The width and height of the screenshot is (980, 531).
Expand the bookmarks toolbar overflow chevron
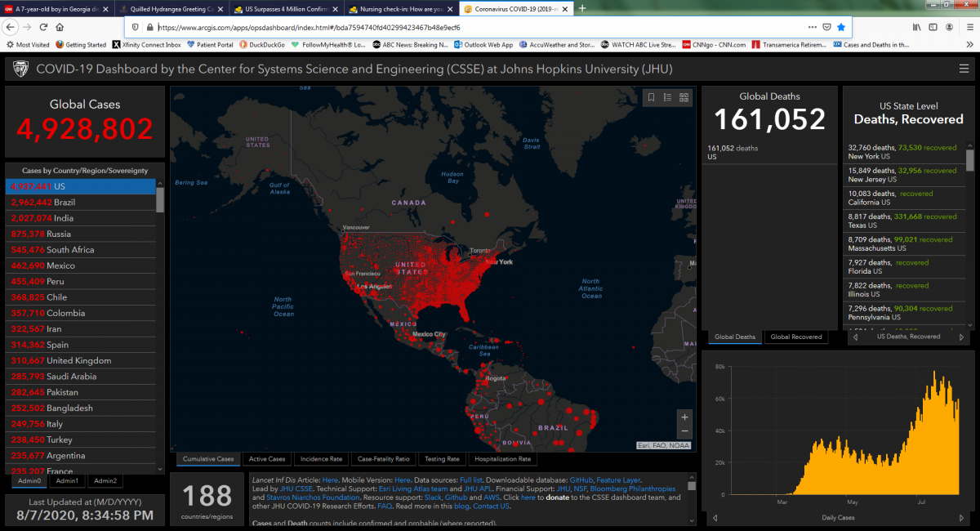[x=969, y=45]
